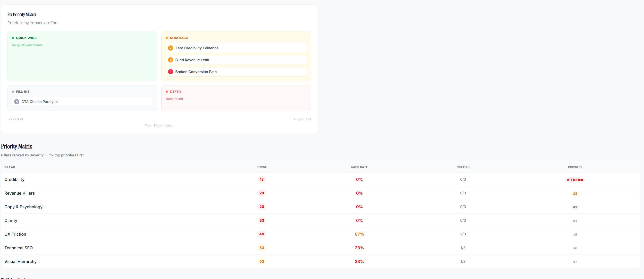Sort the table by the PASS RATE column

tap(359, 167)
